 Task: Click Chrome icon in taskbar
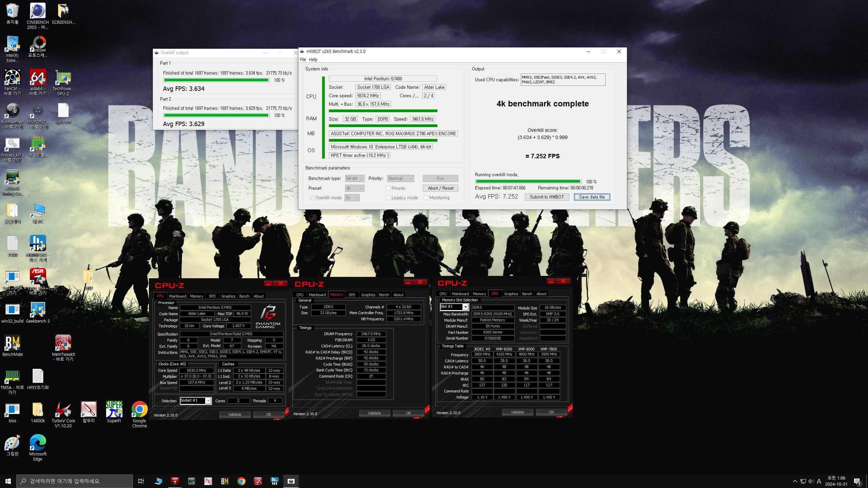(241, 481)
